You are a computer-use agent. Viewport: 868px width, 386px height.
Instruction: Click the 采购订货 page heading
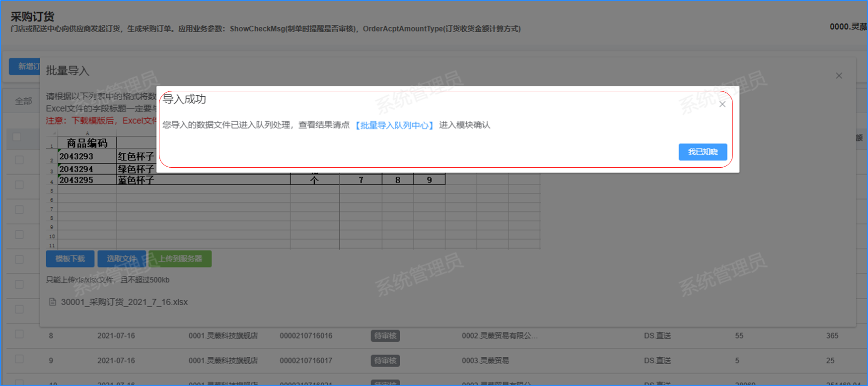pyautogui.click(x=32, y=17)
